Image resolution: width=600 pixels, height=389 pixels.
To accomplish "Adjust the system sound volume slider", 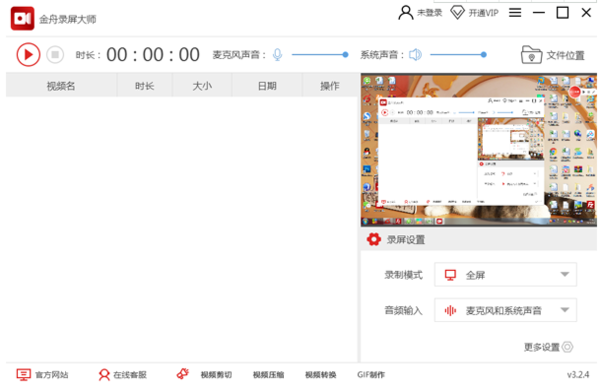I will click(x=458, y=55).
